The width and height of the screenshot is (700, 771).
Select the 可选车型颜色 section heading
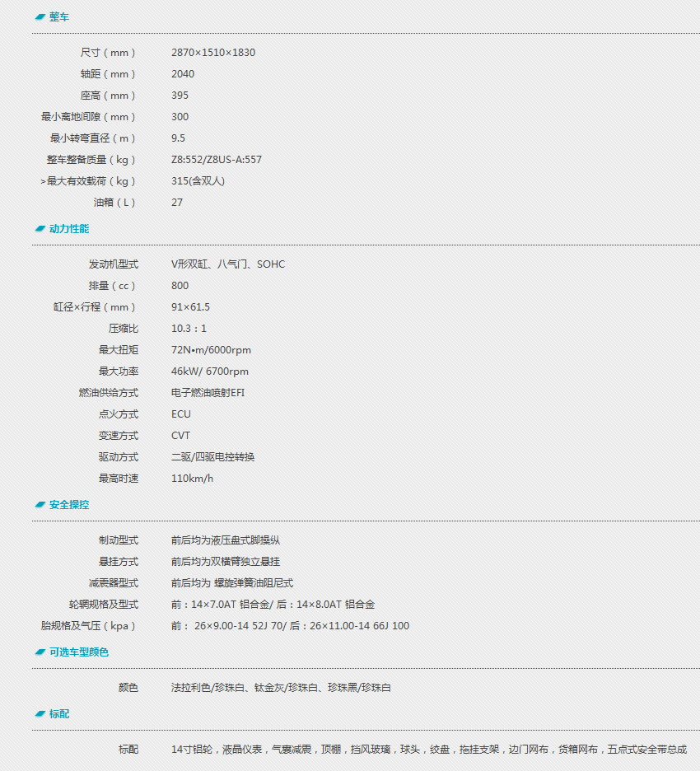pyautogui.click(x=79, y=652)
